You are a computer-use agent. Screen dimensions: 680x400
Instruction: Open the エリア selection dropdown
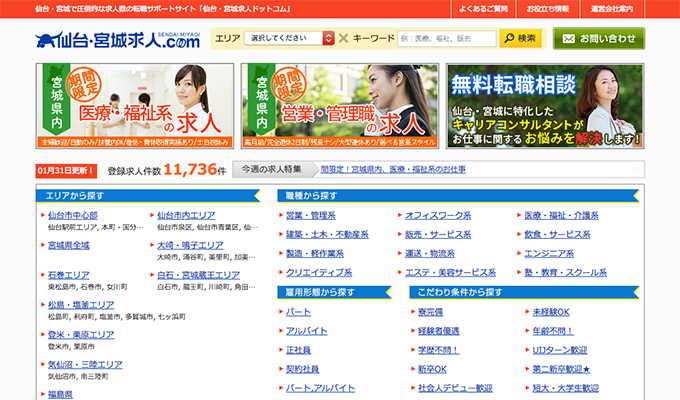click(x=289, y=38)
